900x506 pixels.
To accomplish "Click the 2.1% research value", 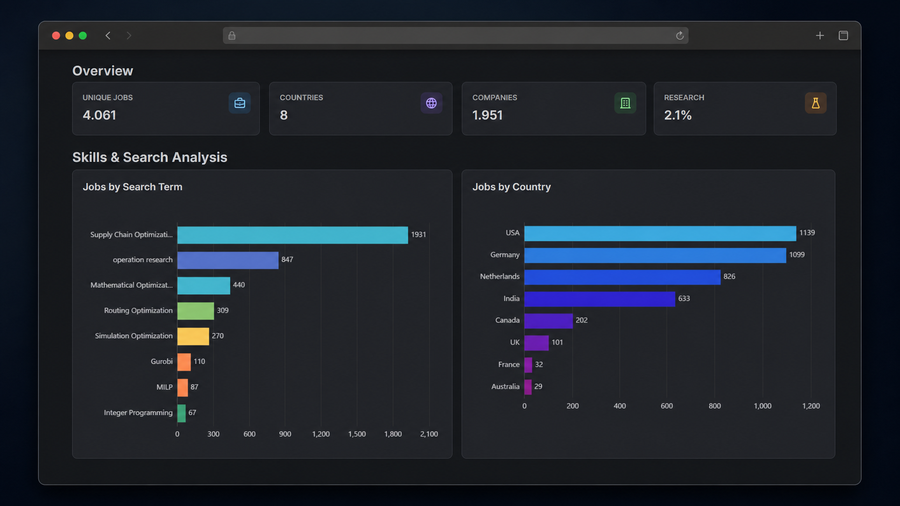I will (678, 115).
